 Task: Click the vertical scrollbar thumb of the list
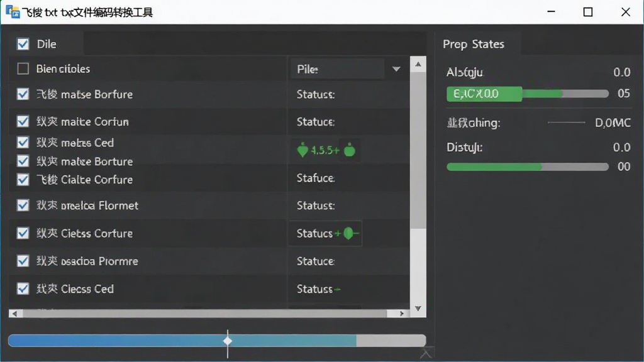[x=418, y=150]
